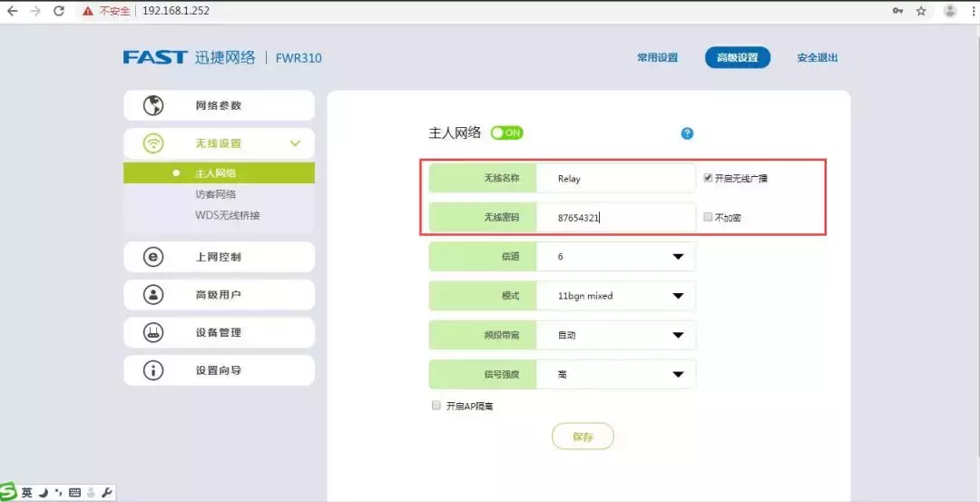Switch to the 常用设置 tab

[x=657, y=58]
